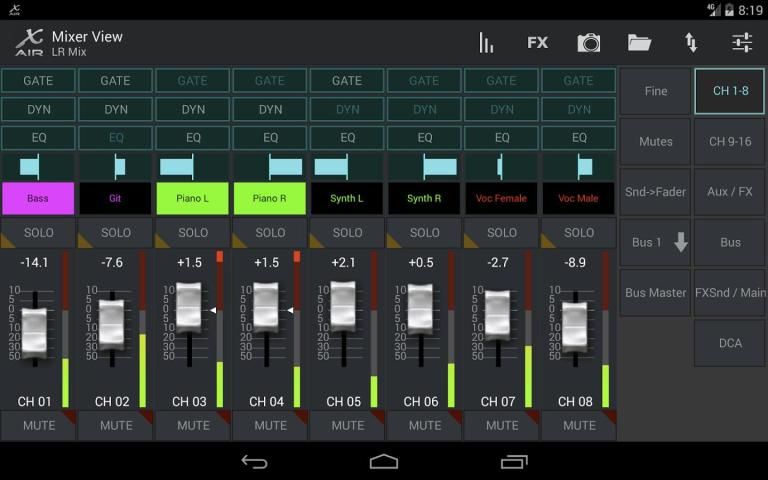The height and width of the screenshot is (480, 768).
Task: Mute channel CH 01
Action: click(x=38, y=425)
